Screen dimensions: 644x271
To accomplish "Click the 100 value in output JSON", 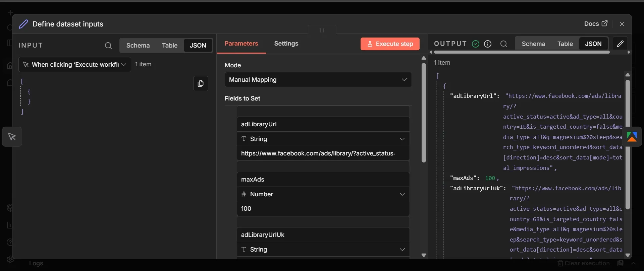I will coord(490,178).
